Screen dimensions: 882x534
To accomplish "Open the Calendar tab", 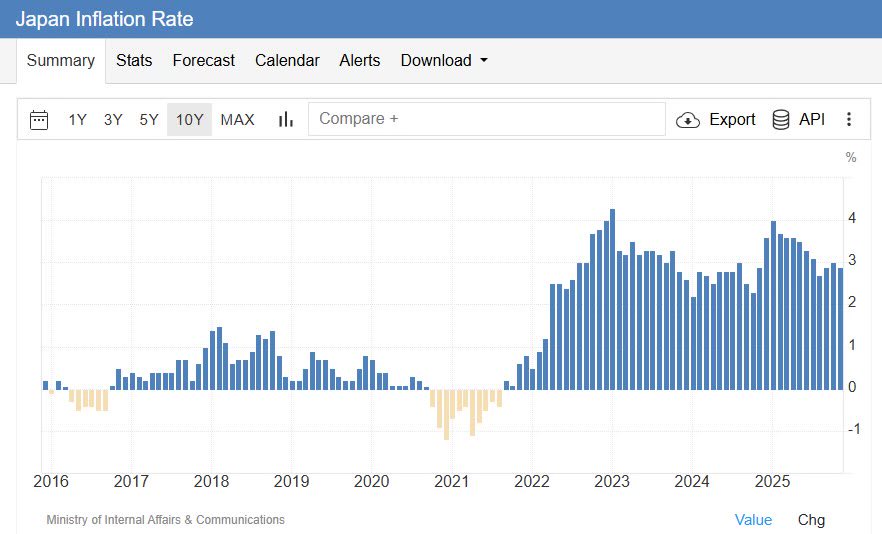I will [x=287, y=60].
